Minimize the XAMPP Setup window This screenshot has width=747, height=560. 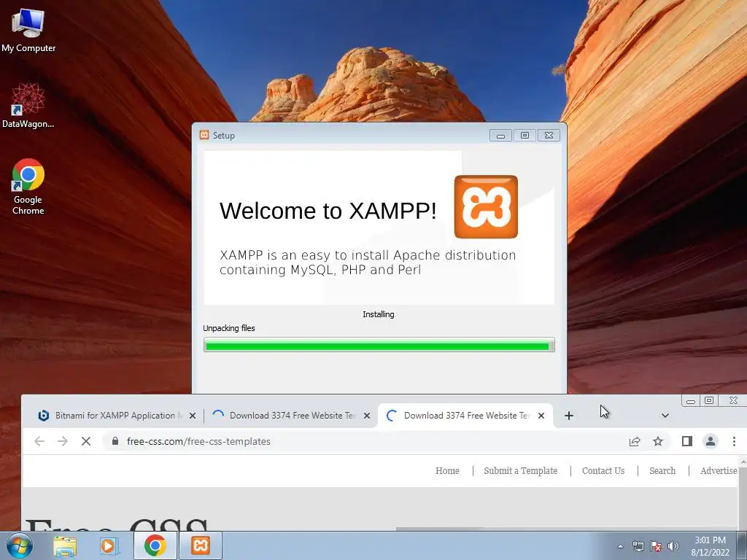pyautogui.click(x=500, y=136)
